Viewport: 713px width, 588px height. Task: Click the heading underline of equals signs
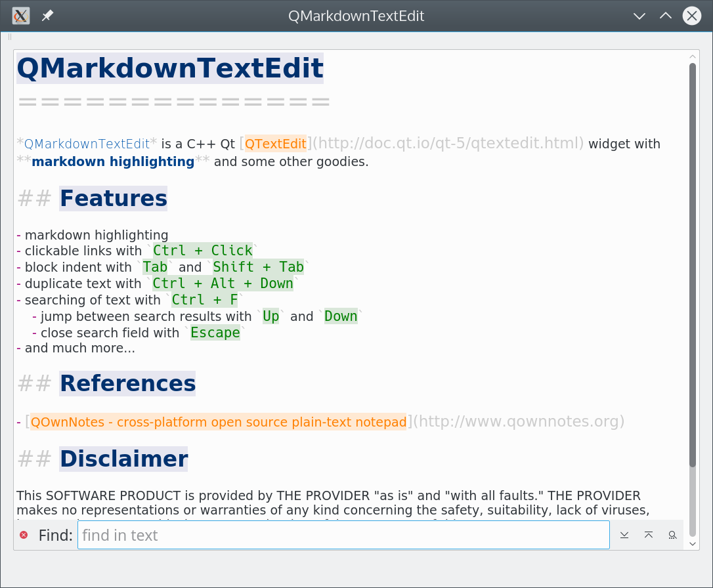(x=174, y=102)
